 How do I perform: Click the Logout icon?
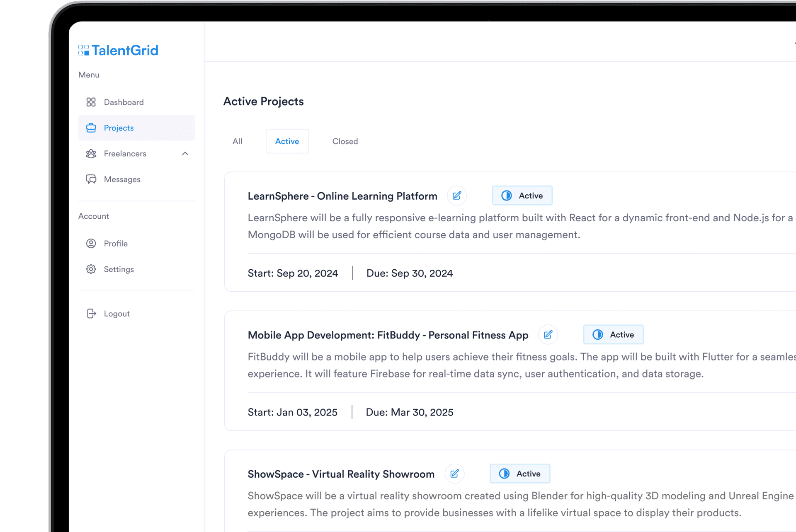click(91, 313)
